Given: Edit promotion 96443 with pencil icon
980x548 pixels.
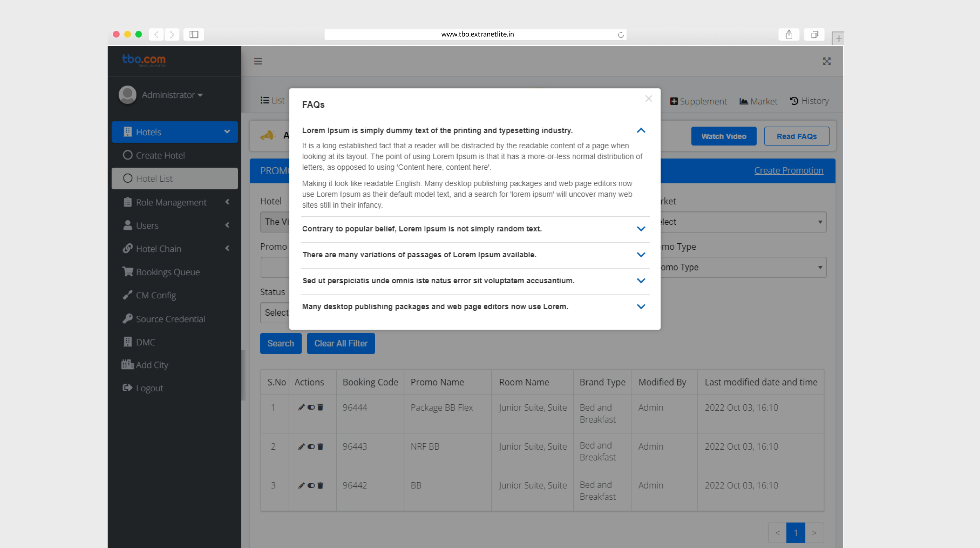Looking at the screenshot, I should [301, 446].
